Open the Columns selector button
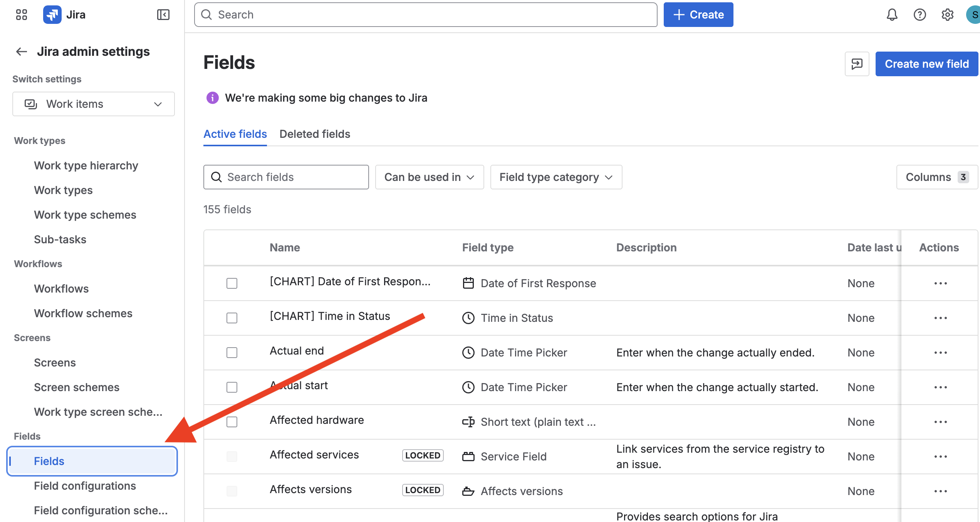This screenshot has width=980, height=522. pos(936,177)
